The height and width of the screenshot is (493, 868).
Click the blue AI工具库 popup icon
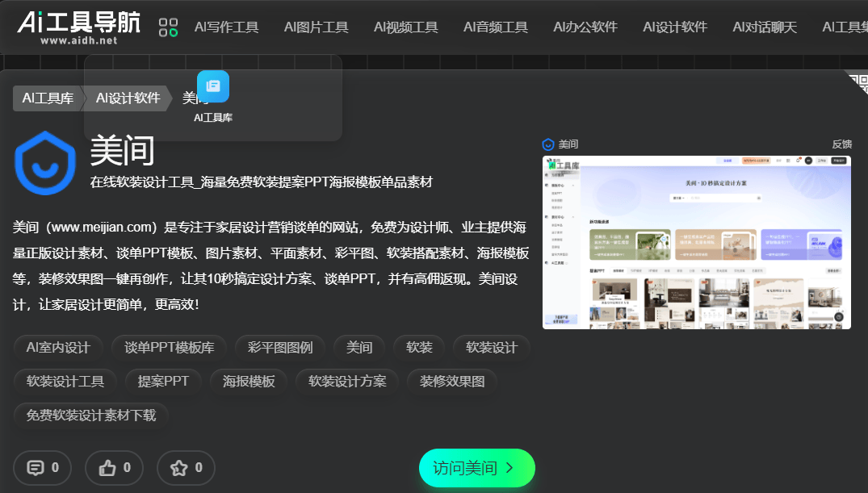coord(213,87)
